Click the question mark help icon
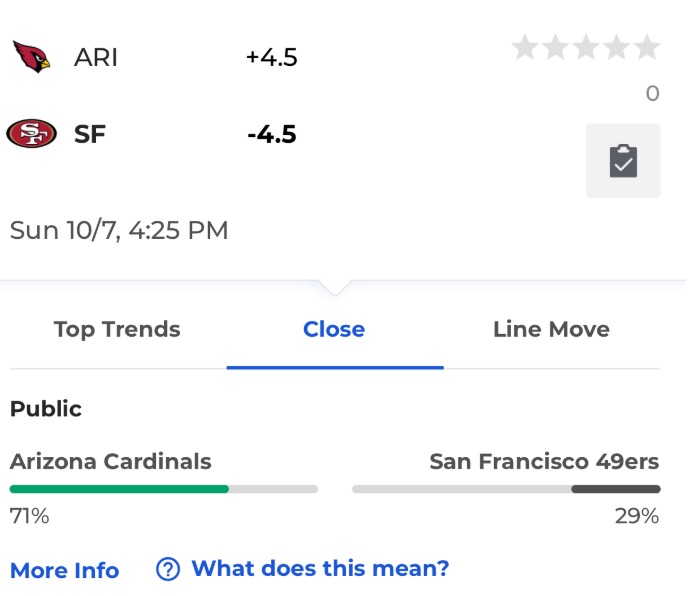 coord(168,569)
